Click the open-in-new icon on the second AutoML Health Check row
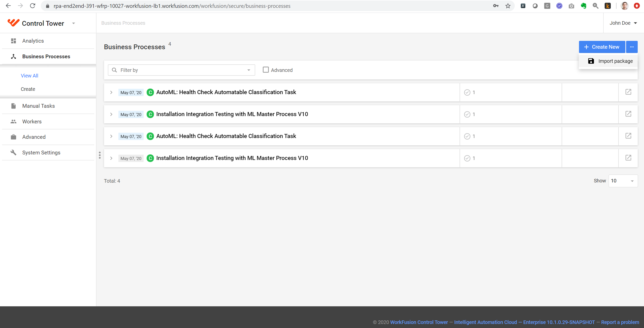This screenshot has height=328, width=644. click(628, 136)
